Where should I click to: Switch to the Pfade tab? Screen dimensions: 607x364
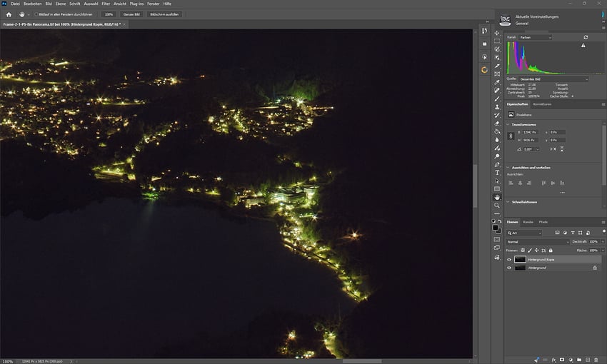(x=543, y=222)
